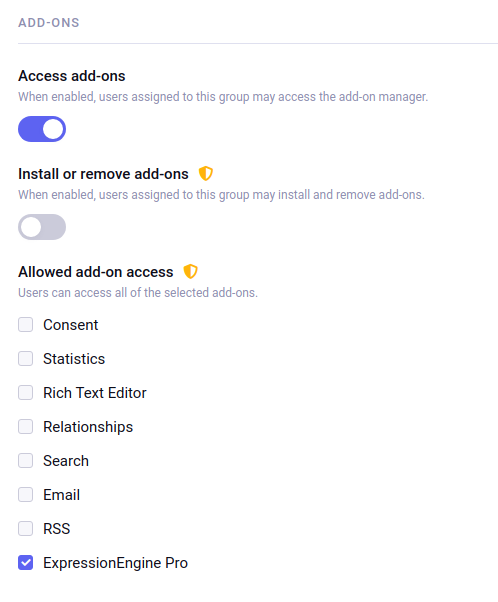Disable the Access add-ons toggle
Image resolution: width=498 pixels, height=602 pixels.
click(x=42, y=129)
